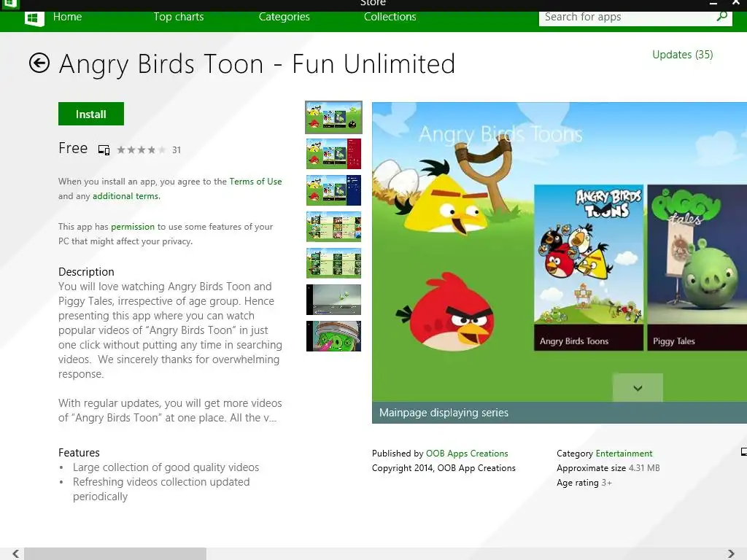Screen dimensions: 747x560
Task: Click the 'Free' price label
Action: coord(73,148)
